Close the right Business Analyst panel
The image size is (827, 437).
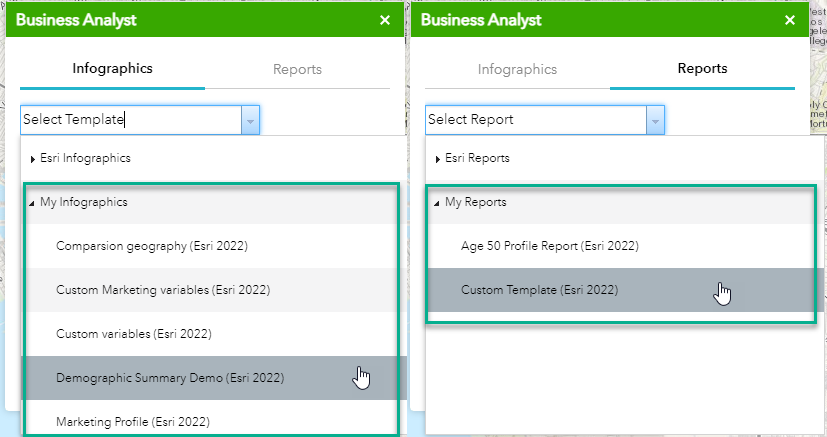[x=790, y=20]
